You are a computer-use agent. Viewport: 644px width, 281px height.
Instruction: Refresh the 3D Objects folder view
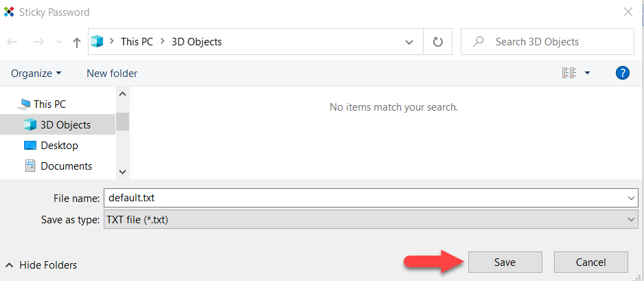pyautogui.click(x=438, y=41)
